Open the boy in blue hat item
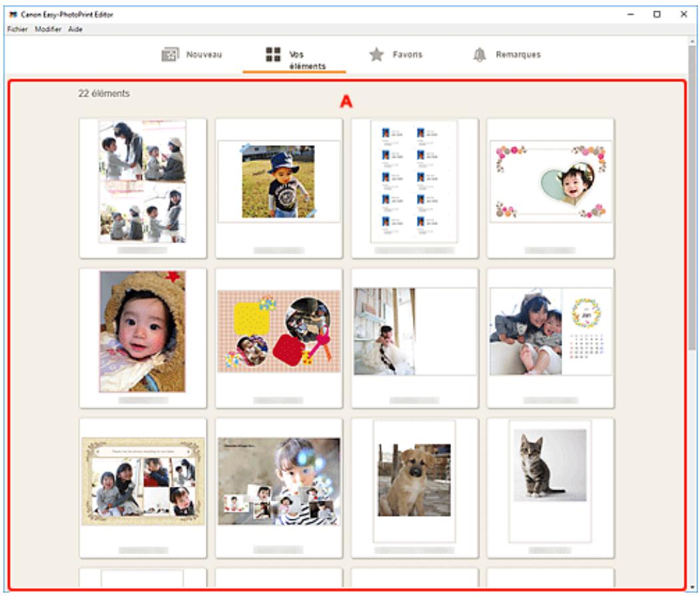Screen dimensions: 700x596 click(279, 188)
